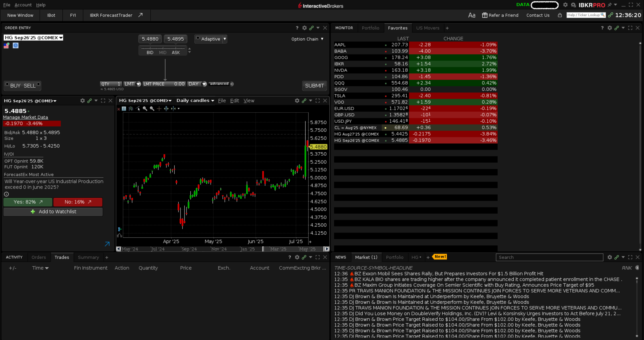
Task: Open global settings gear next to IBKRPRO
Action: pos(565,5)
